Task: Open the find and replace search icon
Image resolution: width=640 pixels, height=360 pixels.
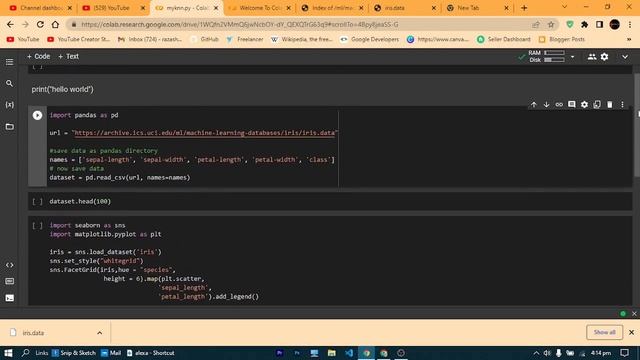Action: (9, 83)
